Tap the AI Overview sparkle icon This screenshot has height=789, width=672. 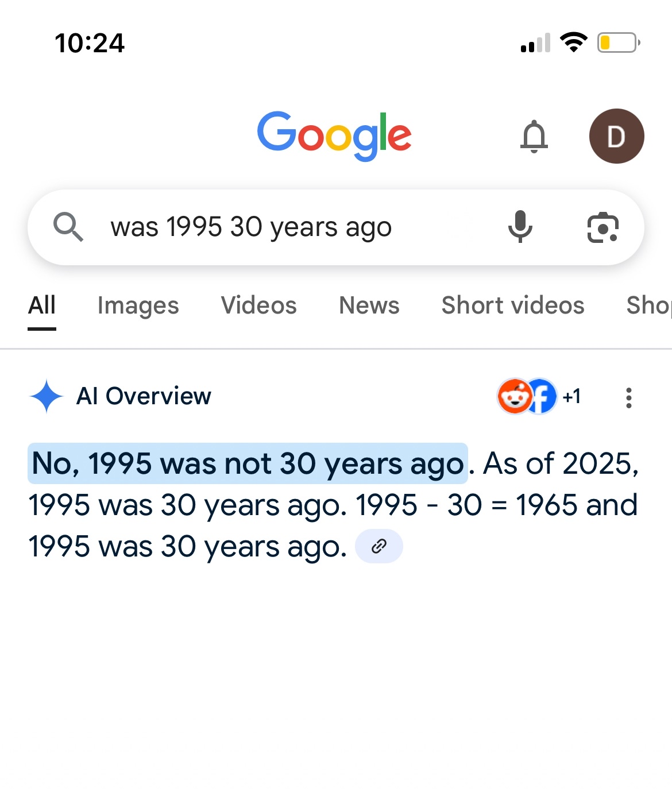[46, 396]
